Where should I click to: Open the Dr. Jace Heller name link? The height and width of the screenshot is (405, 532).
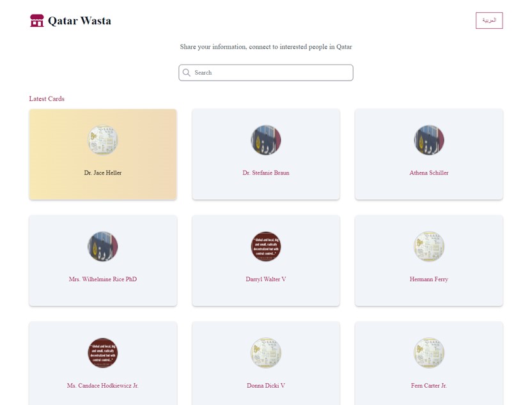(x=103, y=173)
